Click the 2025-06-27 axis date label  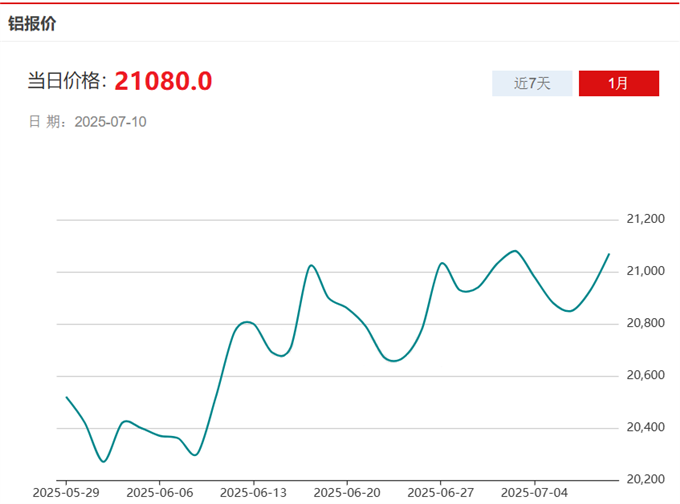440,492
